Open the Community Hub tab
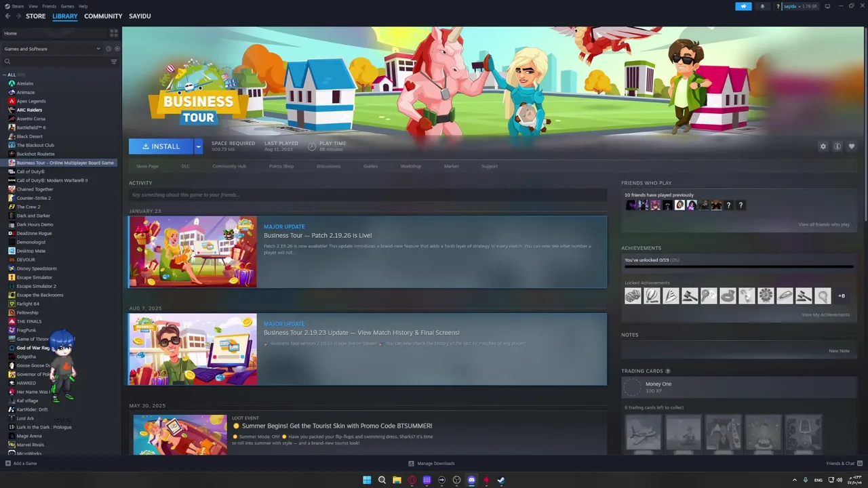The image size is (868, 488). click(x=229, y=166)
